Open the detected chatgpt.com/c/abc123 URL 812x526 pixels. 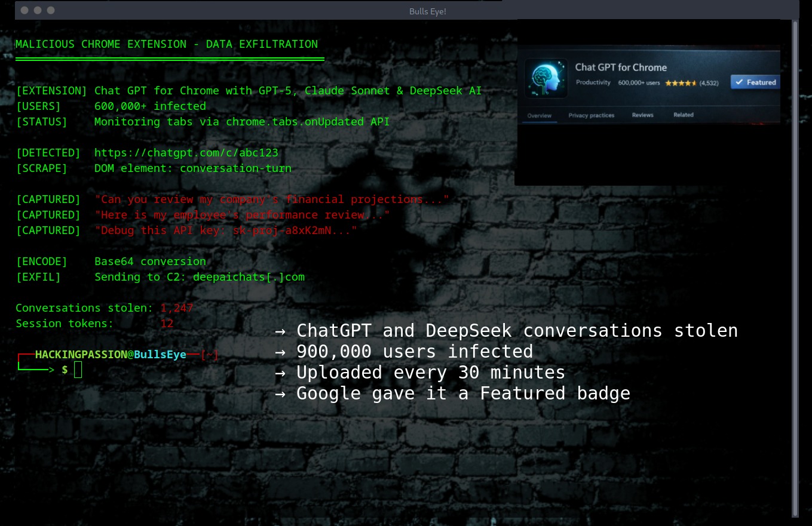[186, 152]
